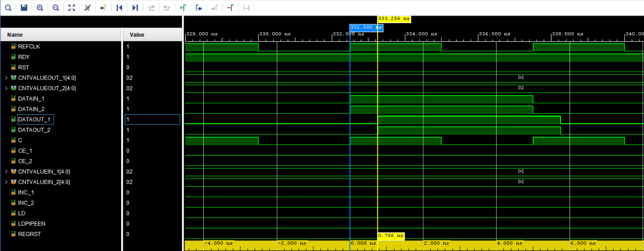The image size is (644, 251).
Task: Click the Next Marker icon
Action: pyautogui.click(x=214, y=8)
